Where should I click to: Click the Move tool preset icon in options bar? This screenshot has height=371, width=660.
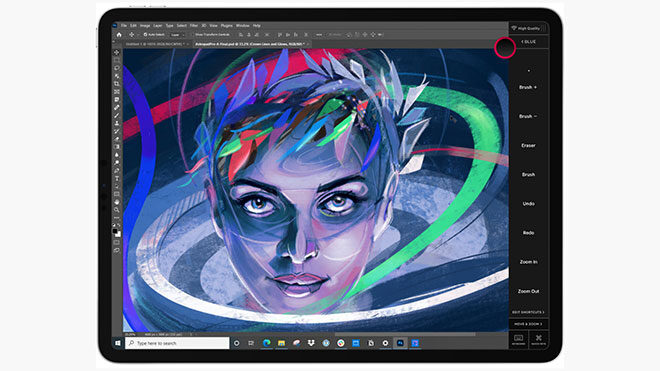coord(132,35)
